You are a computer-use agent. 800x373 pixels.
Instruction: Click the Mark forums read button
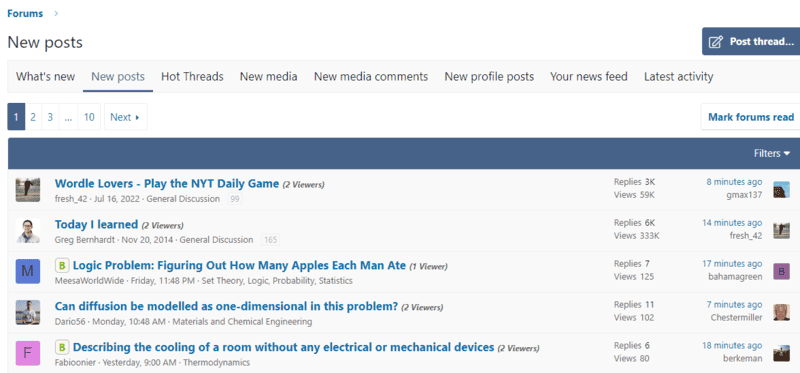751,117
